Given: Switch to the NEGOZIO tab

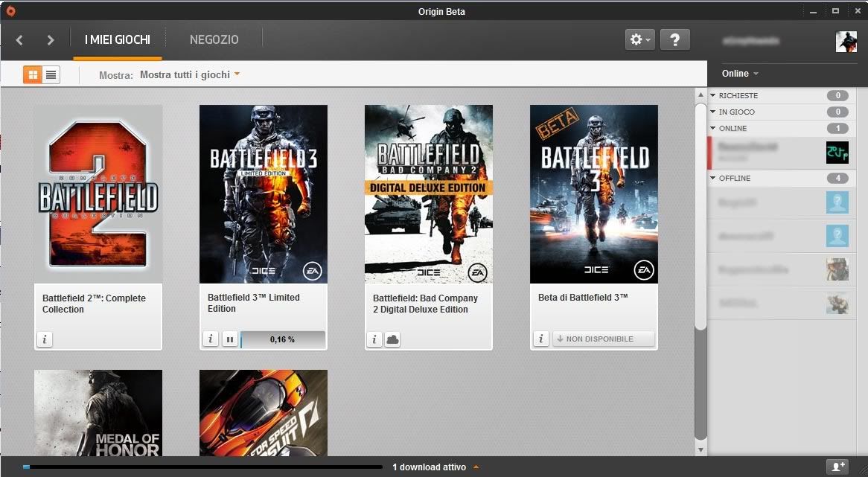Looking at the screenshot, I should [214, 39].
